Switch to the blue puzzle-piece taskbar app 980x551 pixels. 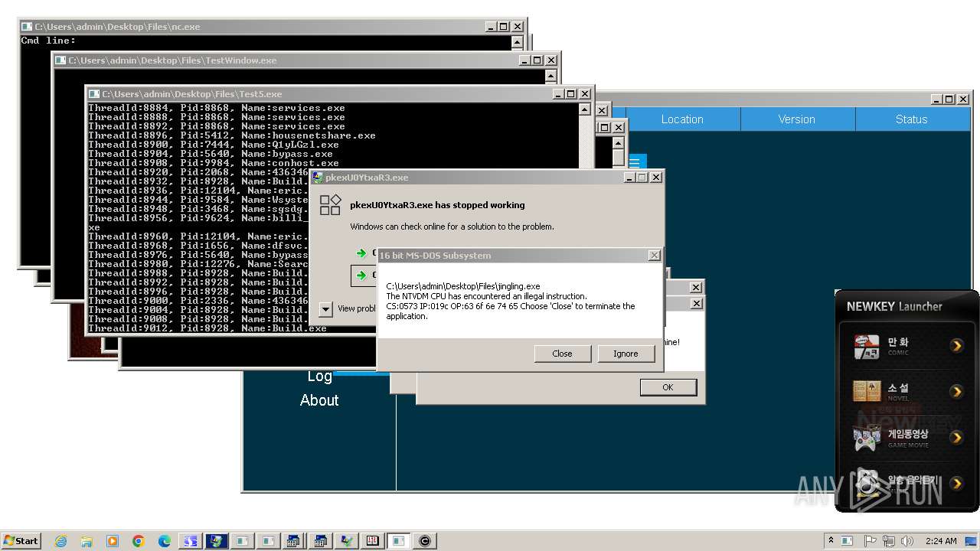pyautogui.click(x=191, y=541)
